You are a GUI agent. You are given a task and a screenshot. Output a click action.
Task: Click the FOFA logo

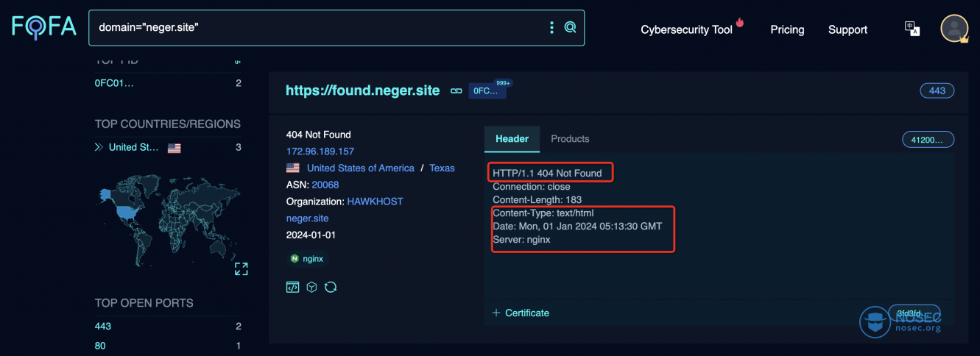click(x=44, y=26)
